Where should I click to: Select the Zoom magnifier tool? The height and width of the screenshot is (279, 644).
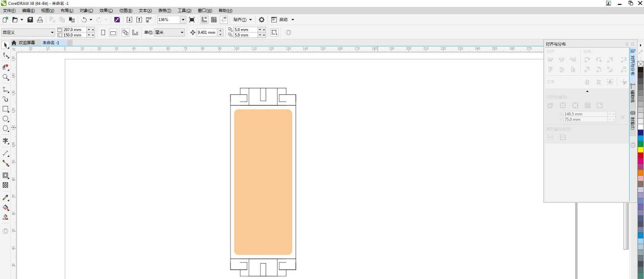[x=6, y=77]
